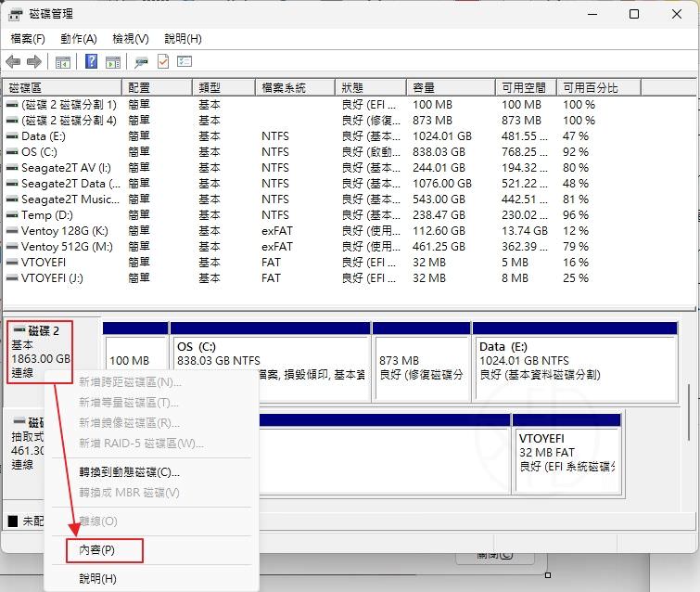Click the drive icon beside Temp (D:)
Image resolution: width=700 pixels, height=592 pixels.
tap(12, 215)
